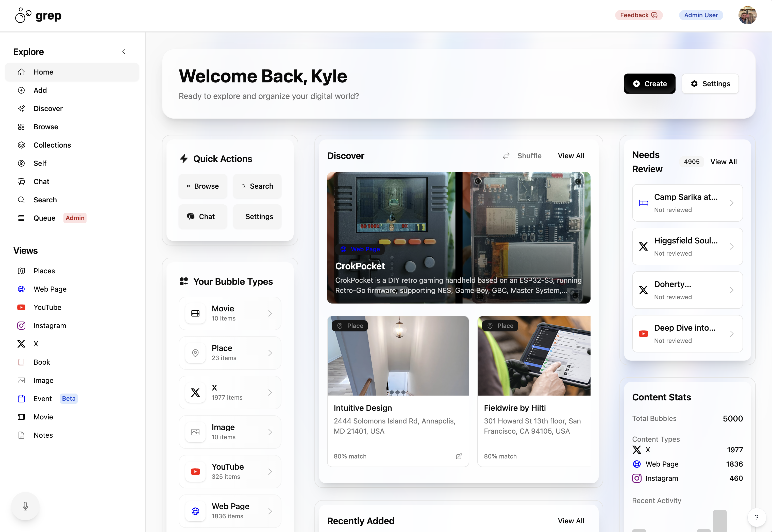Open the Camp Sarika review item chevron
772x532 pixels.
(732, 203)
